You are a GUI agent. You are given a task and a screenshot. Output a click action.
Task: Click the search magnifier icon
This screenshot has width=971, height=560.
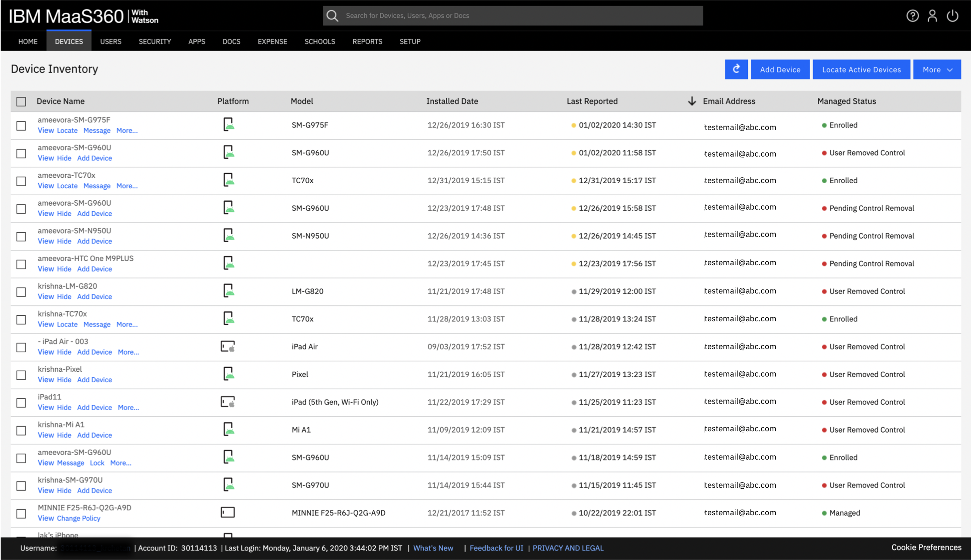tap(332, 16)
